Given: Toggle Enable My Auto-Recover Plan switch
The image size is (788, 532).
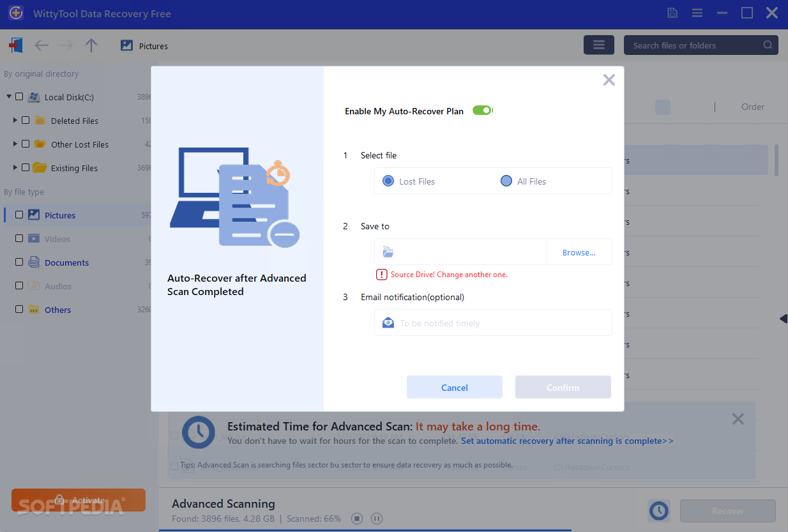Looking at the screenshot, I should [x=482, y=110].
